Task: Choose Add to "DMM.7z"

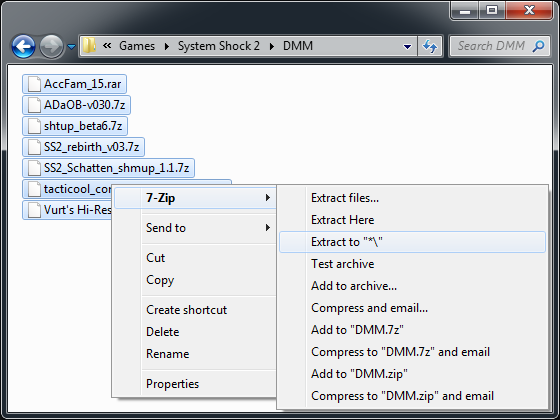Action: pyautogui.click(x=412, y=330)
